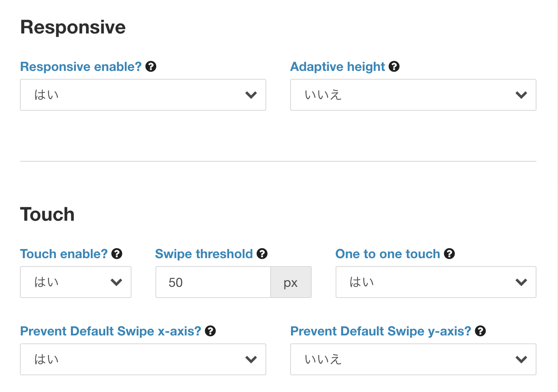Open Prevent Default Swipe y-axis dropdown
The image size is (558, 392).
click(413, 359)
